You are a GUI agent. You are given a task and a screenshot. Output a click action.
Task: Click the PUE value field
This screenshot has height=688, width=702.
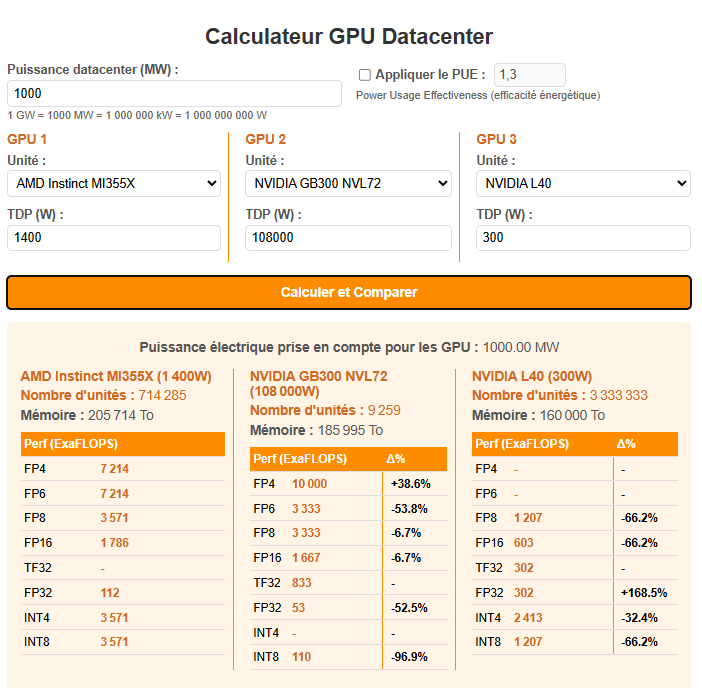click(x=530, y=75)
